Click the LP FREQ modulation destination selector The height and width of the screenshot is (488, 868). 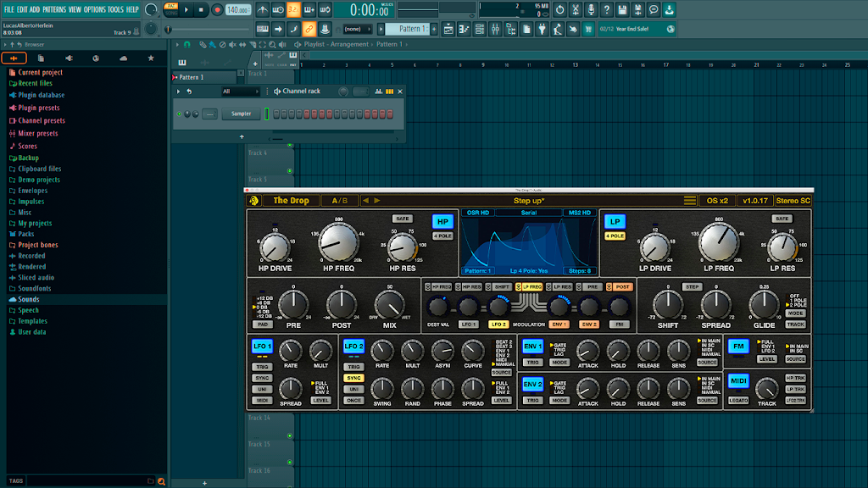(x=529, y=287)
